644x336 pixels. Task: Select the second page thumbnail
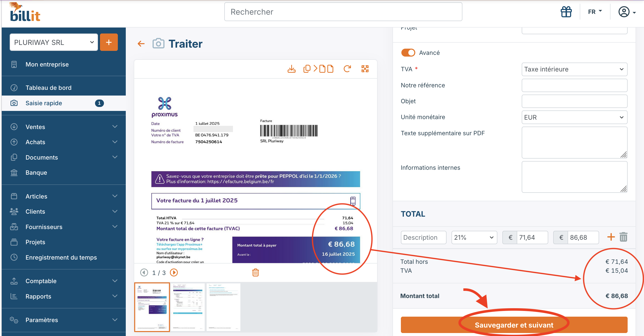(x=188, y=307)
